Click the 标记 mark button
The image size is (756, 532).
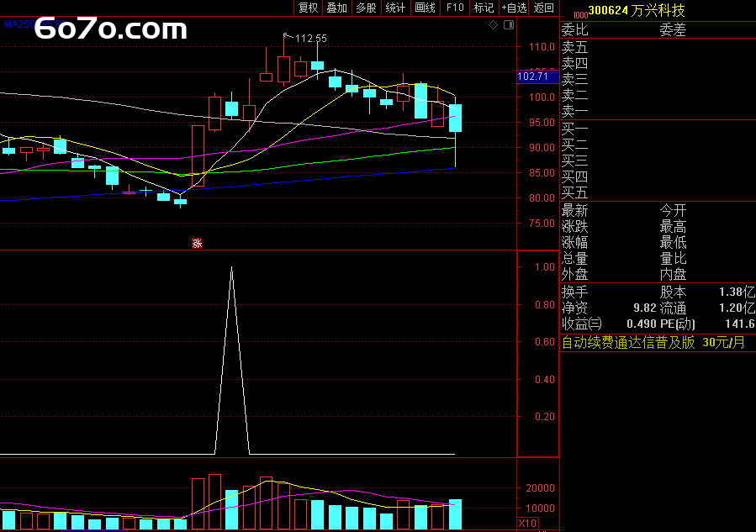click(x=484, y=8)
